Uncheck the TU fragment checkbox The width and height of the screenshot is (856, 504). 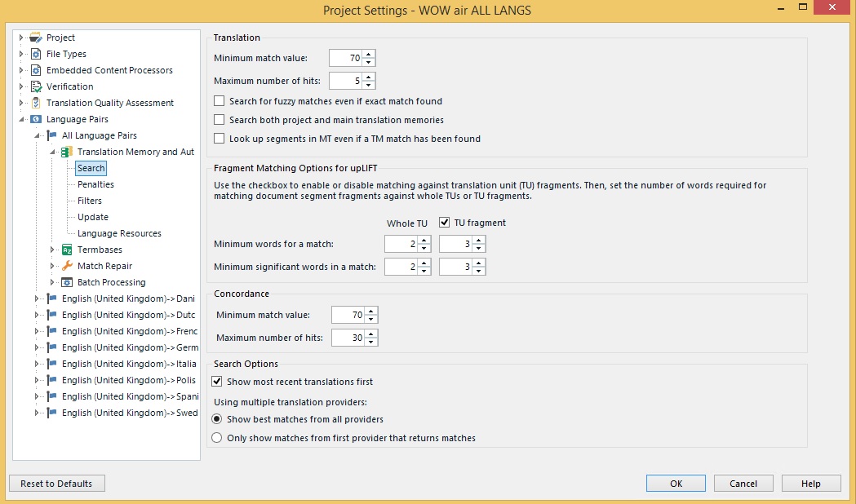[x=445, y=223]
